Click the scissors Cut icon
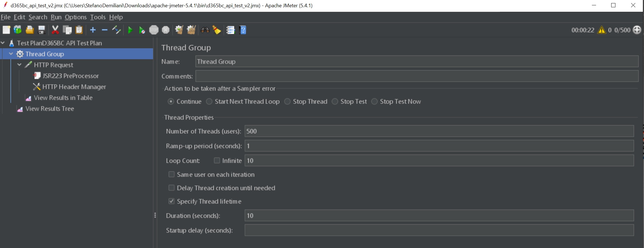This screenshot has height=248, width=644. point(55,30)
